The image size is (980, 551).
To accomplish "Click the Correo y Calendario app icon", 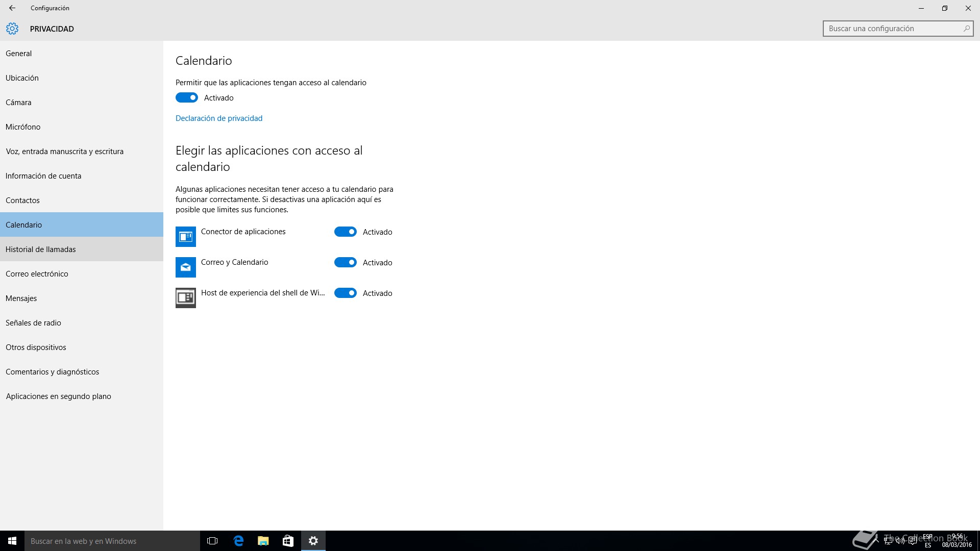I will point(186,267).
